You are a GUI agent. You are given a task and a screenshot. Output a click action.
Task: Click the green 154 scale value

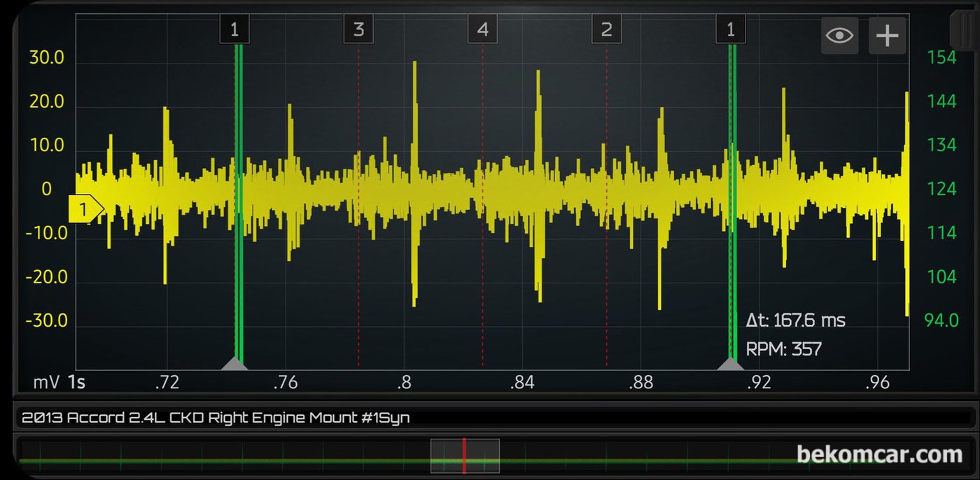pyautogui.click(x=941, y=57)
